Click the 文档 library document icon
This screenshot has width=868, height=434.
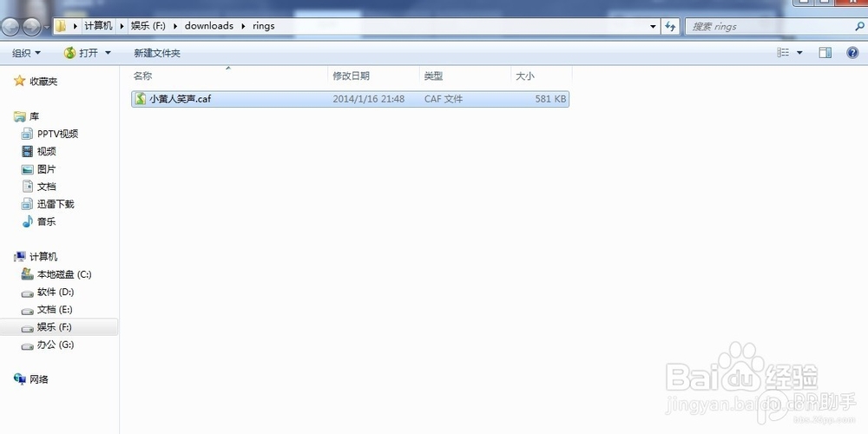click(27, 187)
